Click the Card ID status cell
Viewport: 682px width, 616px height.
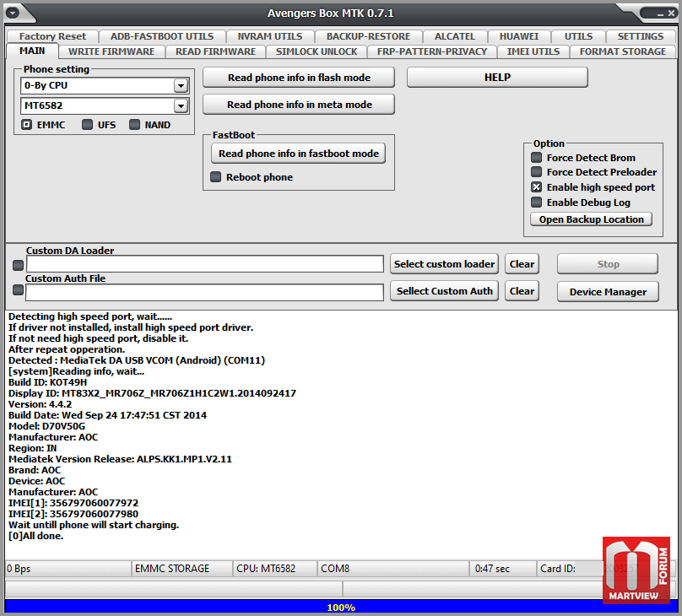570,569
